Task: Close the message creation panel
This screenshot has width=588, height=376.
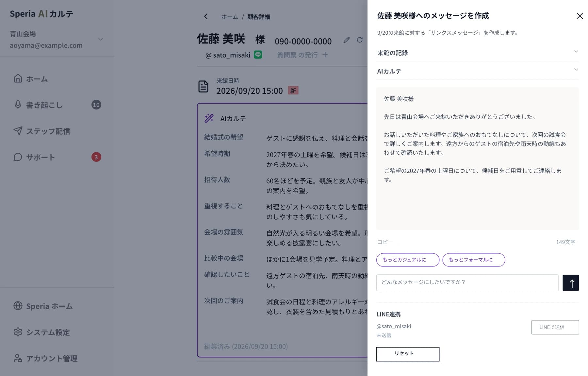Action: click(580, 16)
